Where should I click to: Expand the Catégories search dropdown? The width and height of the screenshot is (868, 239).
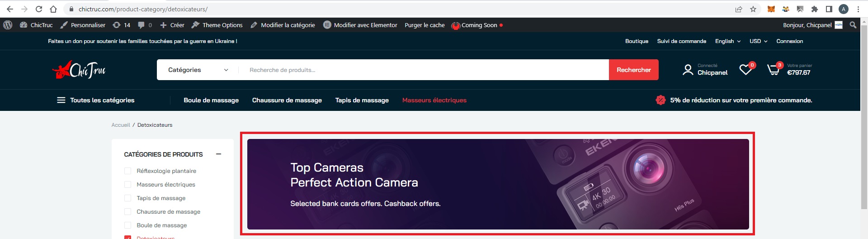click(198, 70)
